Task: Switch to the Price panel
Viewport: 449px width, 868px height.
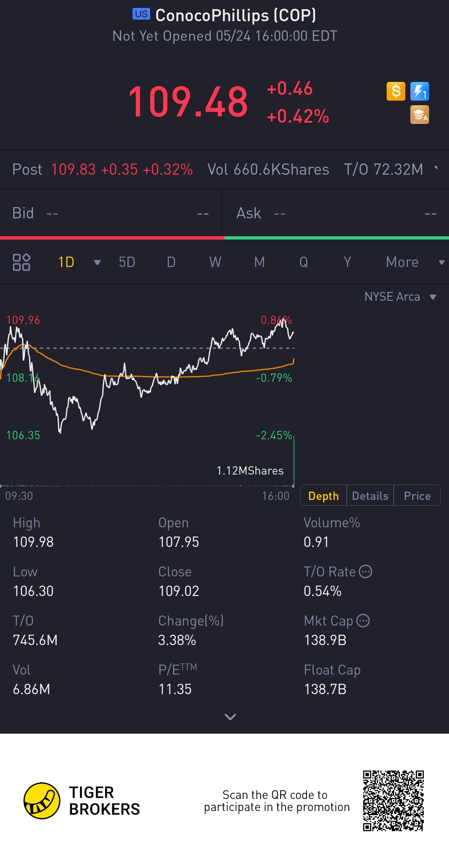Action: (x=417, y=496)
